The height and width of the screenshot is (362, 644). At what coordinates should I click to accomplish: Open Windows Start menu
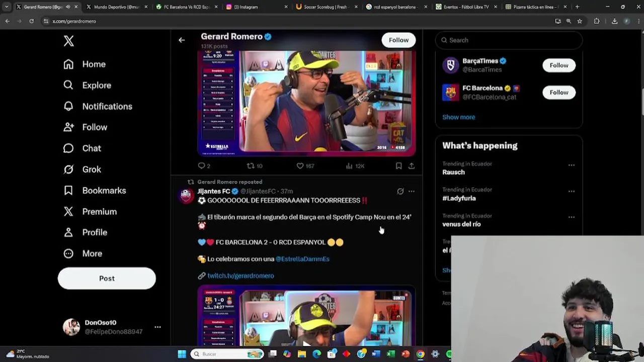[x=182, y=354]
